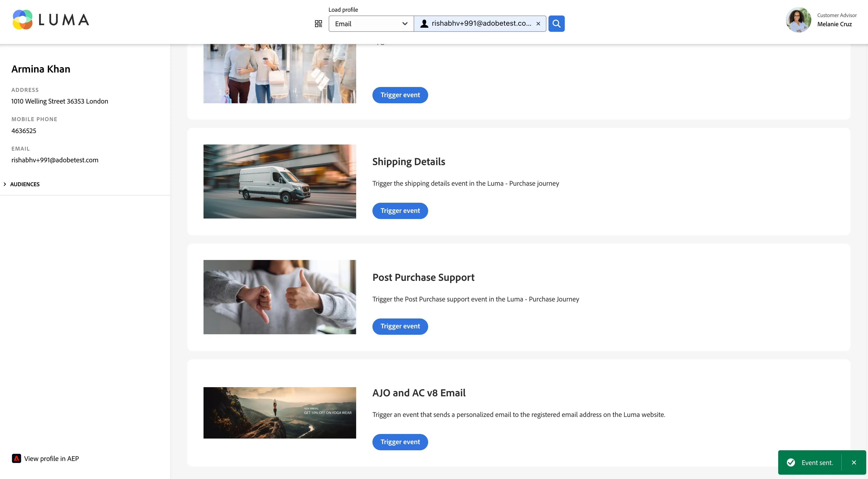Click the Load profile label
The image size is (868, 479).
(343, 10)
